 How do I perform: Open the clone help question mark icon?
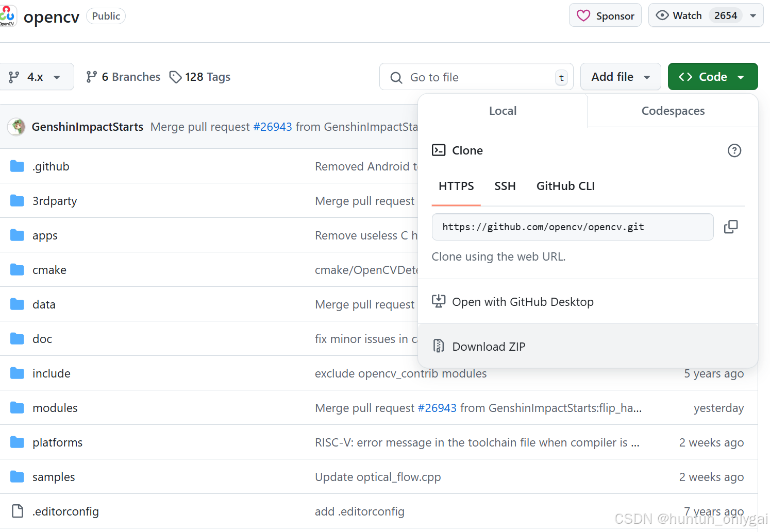734,150
